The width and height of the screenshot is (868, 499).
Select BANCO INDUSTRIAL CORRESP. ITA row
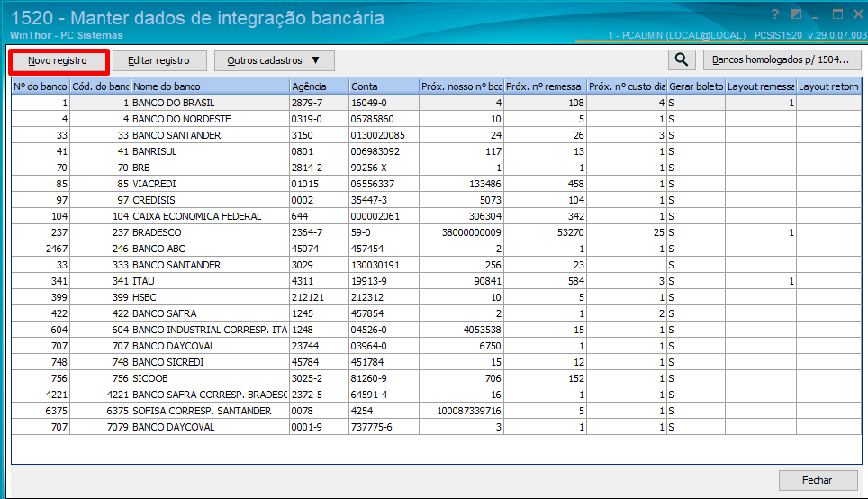[x=436, y=330]
